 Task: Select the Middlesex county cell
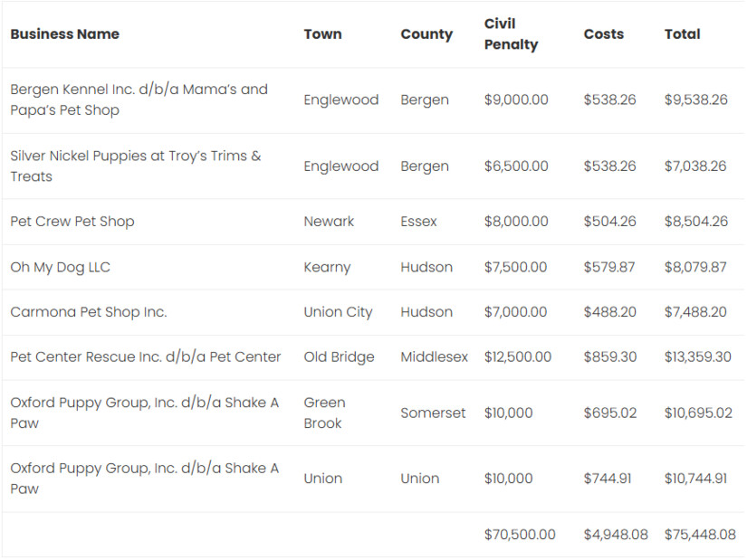434,356
